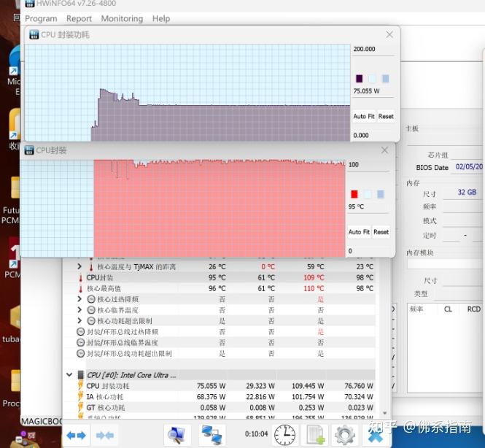Select the 110 °C core max value
Image resolution: width=485 pixels, height=448 pixels.
pyautogui.click(x=314, y=288)
